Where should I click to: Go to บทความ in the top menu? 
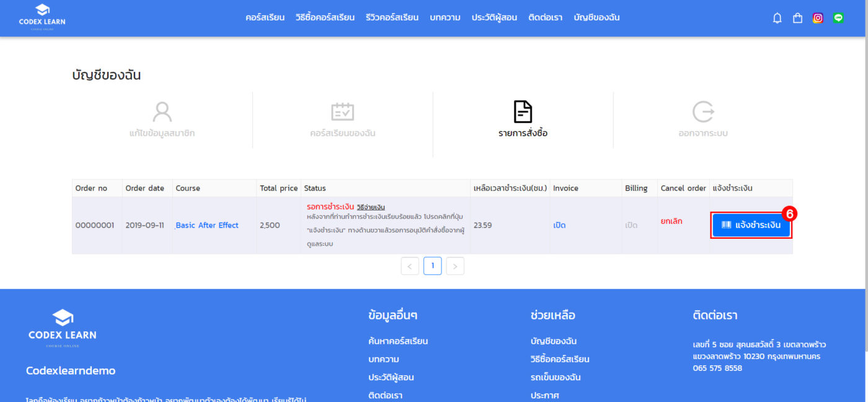click(445, 17)
